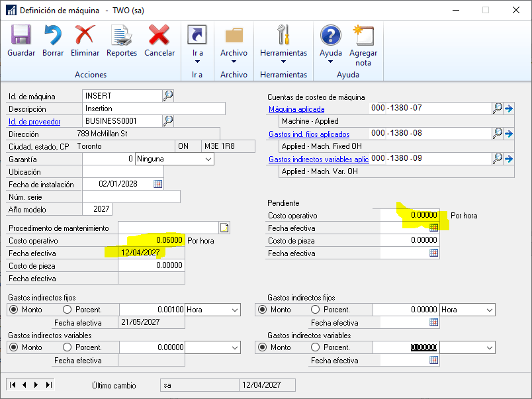Select Porcent. under pending Gastos indirectos fijos
Viewport: 532px width, 399px height.
(316, 310)
